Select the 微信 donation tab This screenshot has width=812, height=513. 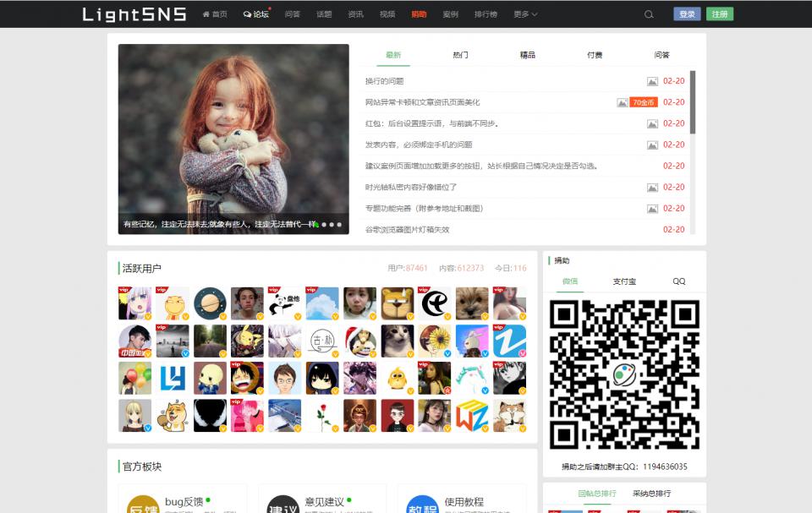[569, 281]
